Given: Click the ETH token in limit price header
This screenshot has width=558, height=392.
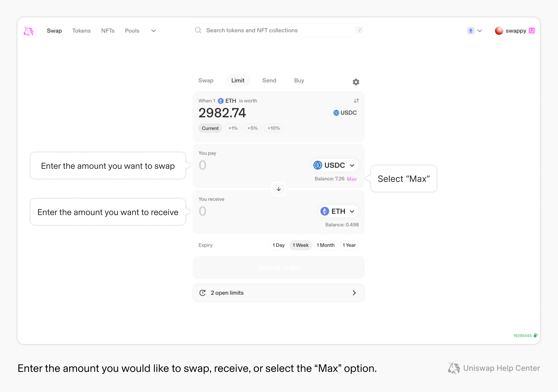Looking at the screenshot, I should click(227, 101).
